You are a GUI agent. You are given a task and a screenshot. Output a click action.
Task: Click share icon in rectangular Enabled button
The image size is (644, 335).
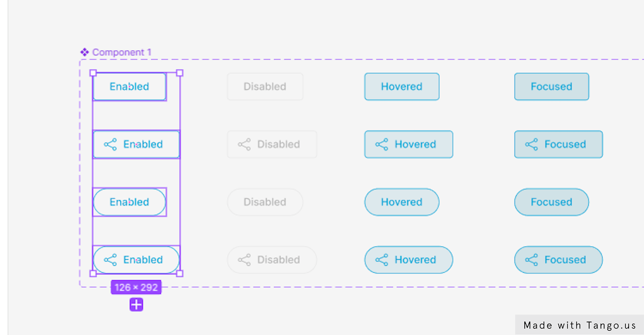click(x=110, y=144)
